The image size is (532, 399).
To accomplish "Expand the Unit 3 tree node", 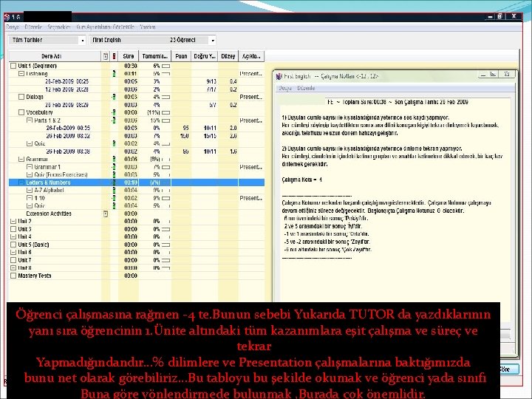I will (x=13, y=229).
